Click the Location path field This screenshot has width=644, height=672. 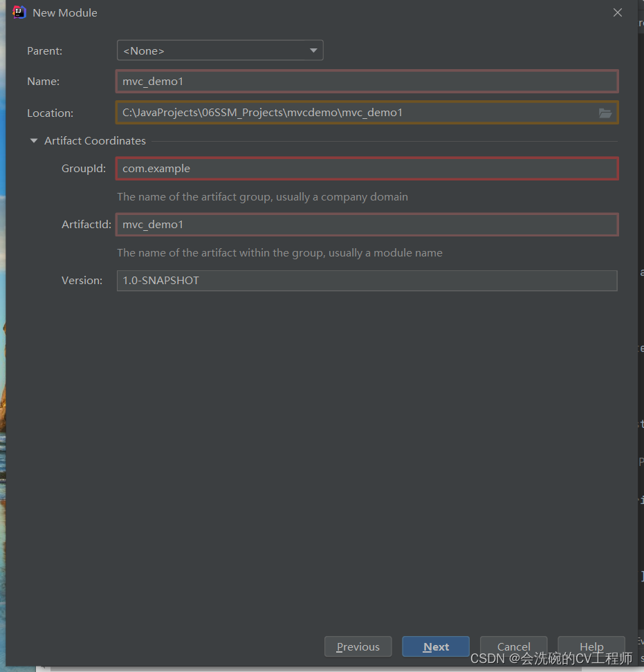click(x=367, y=113)
